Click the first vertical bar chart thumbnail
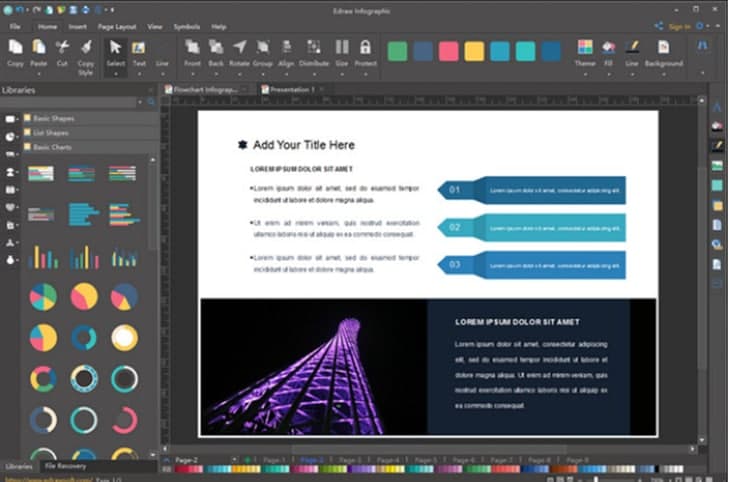Image resolution: width=729 pixels, height=482 pixels. [43, 257]
